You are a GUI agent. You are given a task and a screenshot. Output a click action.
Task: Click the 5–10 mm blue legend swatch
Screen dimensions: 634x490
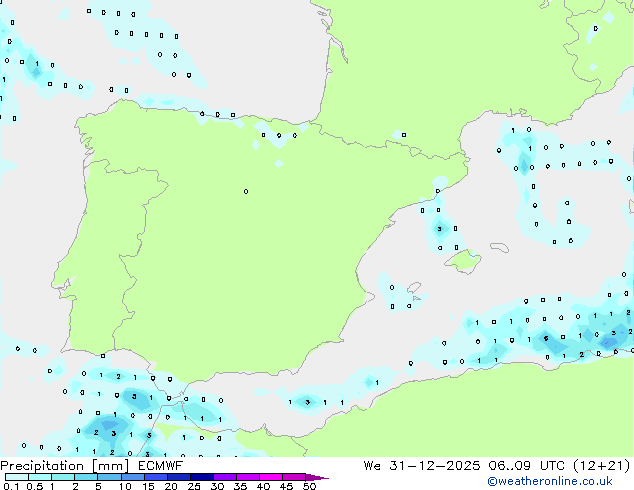(x=110, y=477)
